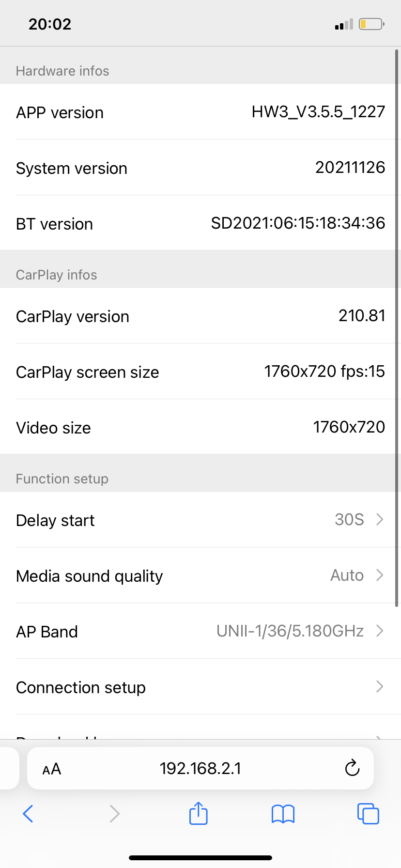Choose the UNII-1/36/5.180GHz band value
401x868 pixels.
click(290, 631)
